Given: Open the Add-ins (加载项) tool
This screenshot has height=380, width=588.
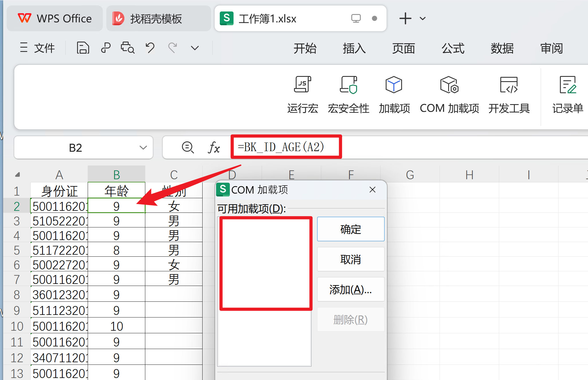Looking at the screenshot, I should (x=394, y=95).
